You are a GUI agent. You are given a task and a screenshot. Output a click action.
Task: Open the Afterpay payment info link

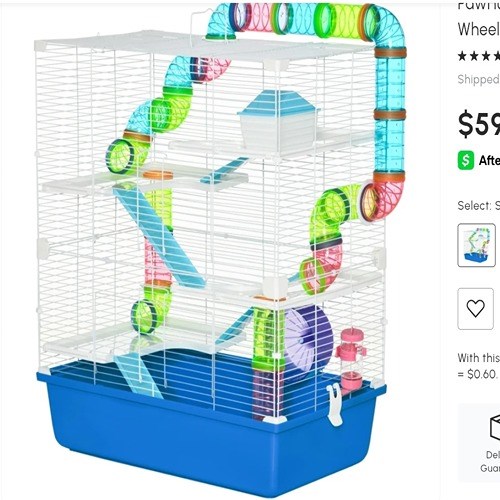489,161
